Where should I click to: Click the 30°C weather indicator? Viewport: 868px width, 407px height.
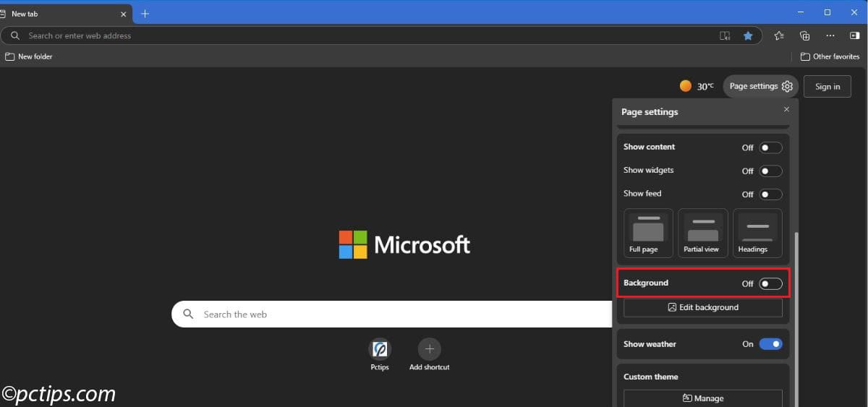click(697, 86)
